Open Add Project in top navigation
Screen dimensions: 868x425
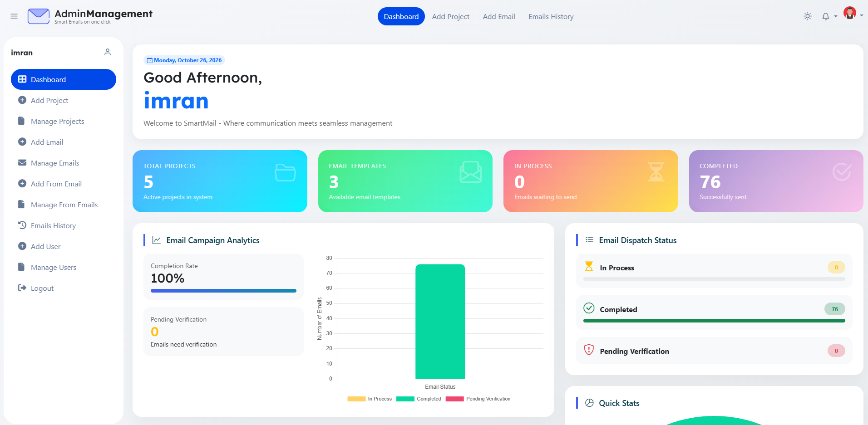point(451,16)
